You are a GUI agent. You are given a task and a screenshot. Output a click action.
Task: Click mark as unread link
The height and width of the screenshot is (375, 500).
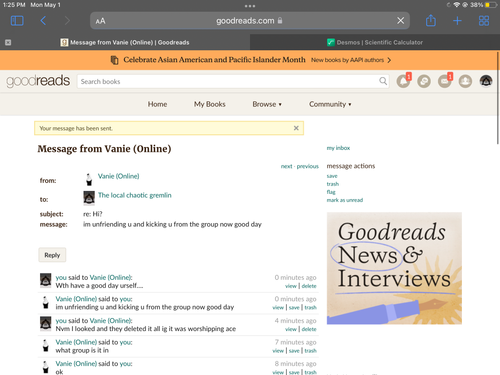click(345, 200)
